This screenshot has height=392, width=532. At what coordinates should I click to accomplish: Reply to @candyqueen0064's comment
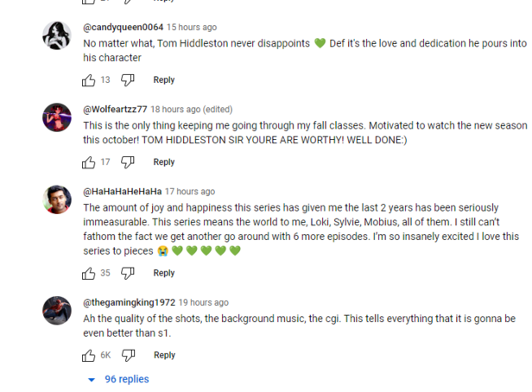click(164, 80)
